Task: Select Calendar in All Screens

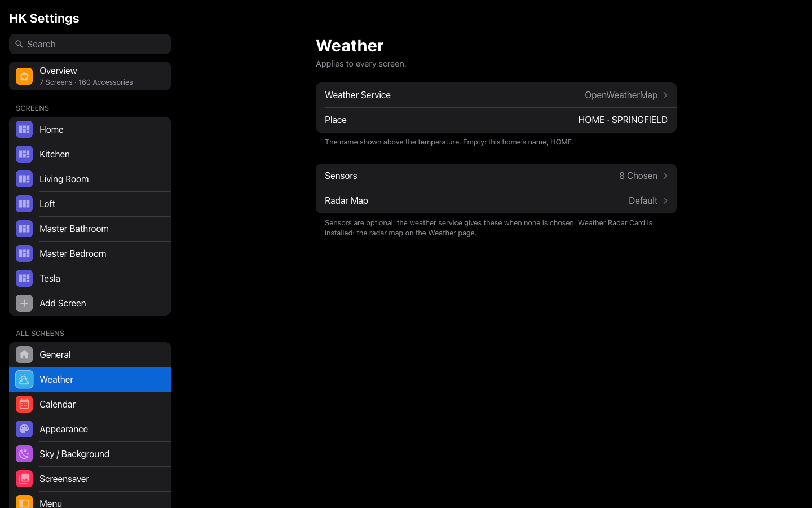Action: tap(90, 404)
